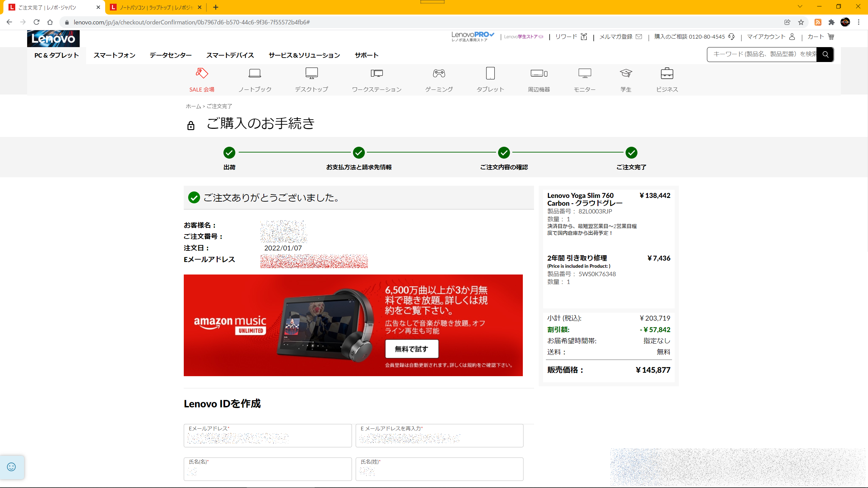Click the 割引額 -¥57,842 amount

tap(655, 330)
